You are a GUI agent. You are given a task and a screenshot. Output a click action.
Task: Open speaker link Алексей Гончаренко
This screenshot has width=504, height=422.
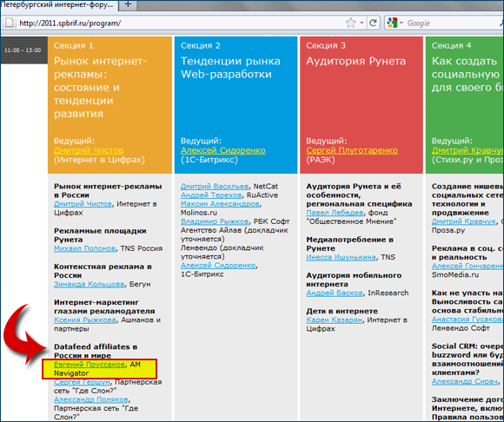[x=468, y=266]
